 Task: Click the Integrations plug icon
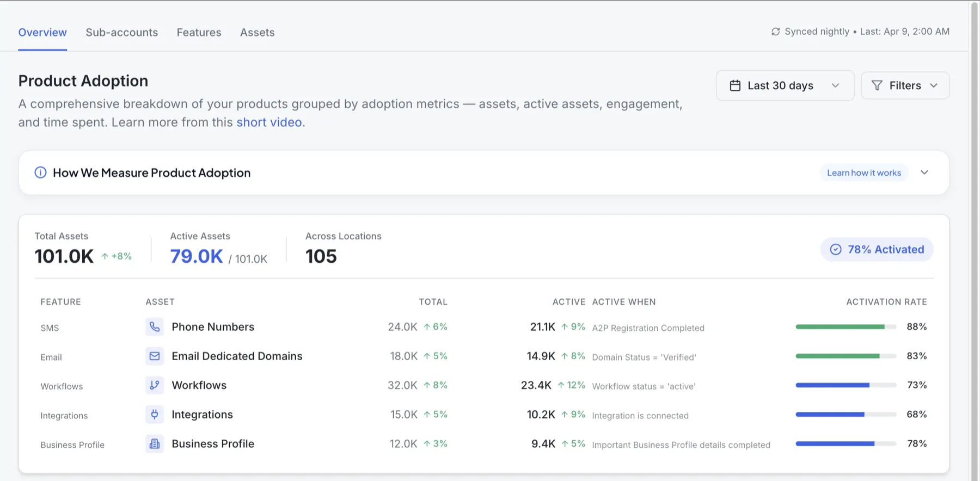pos(155,415)
